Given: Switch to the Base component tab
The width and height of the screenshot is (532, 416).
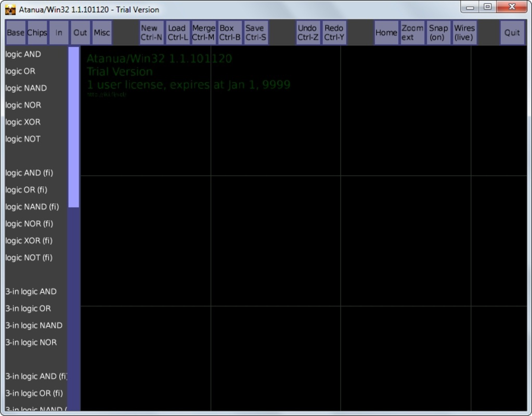Looking at the screenshot, I should pyautogui.click(x=16, y=33).
